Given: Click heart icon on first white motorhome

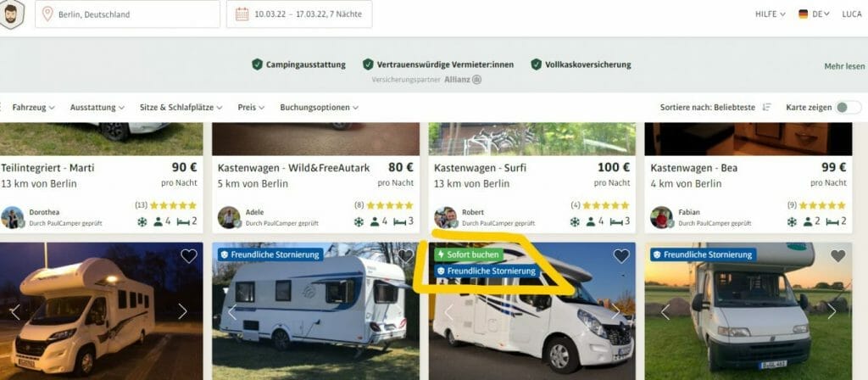Looking at the screenshot, I should pyautogui.click(x=189, y=256).
